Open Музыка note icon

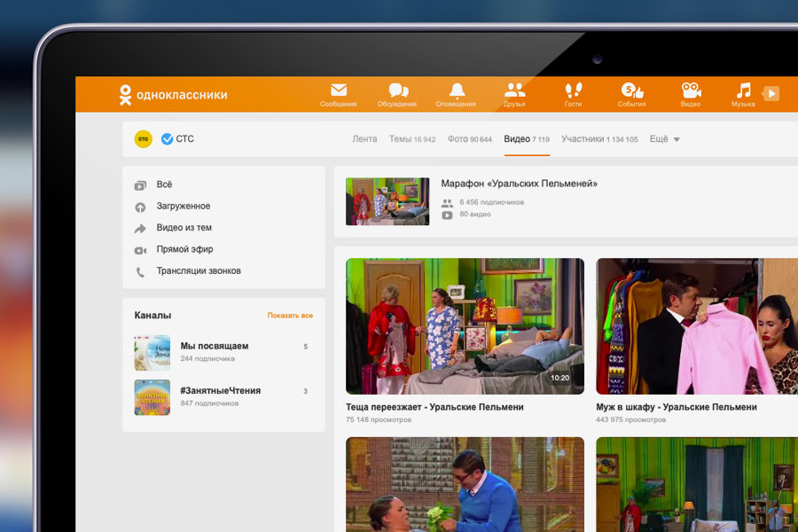click(x=743, y=90)
